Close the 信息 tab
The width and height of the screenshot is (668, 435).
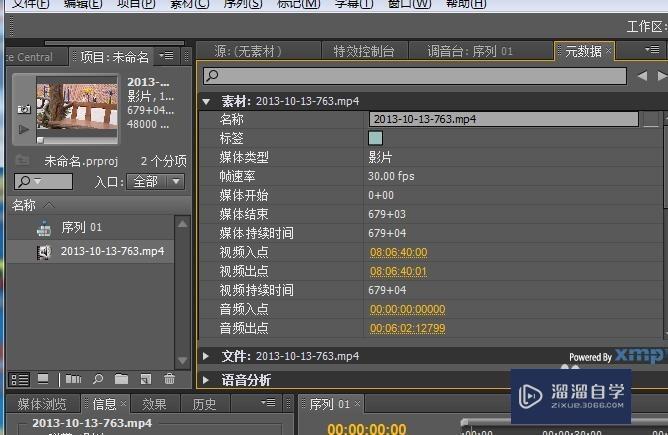[x=123, y=403]
